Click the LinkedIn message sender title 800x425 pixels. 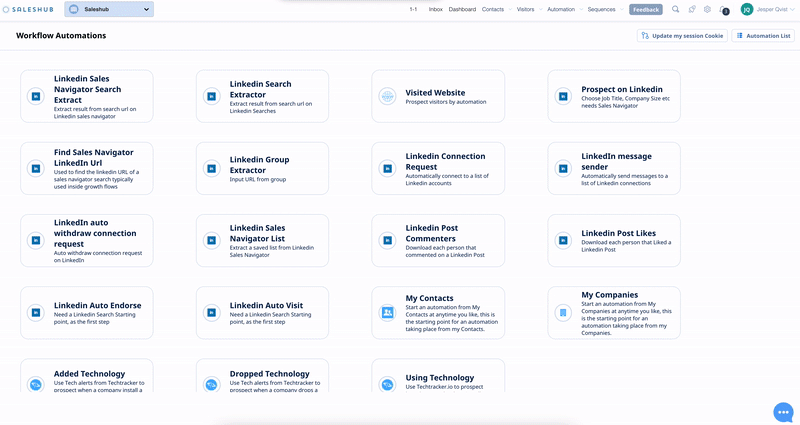tap(617, 161)
